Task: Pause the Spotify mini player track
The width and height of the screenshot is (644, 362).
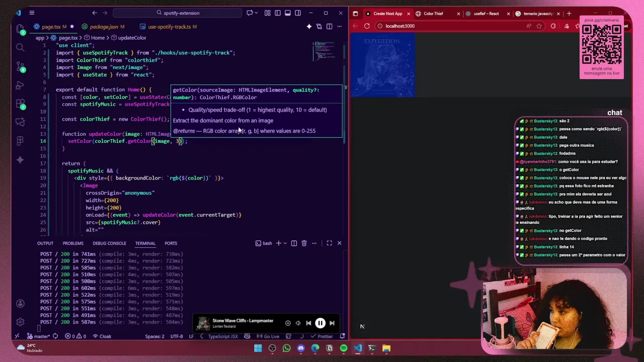Action: point(320,323)
